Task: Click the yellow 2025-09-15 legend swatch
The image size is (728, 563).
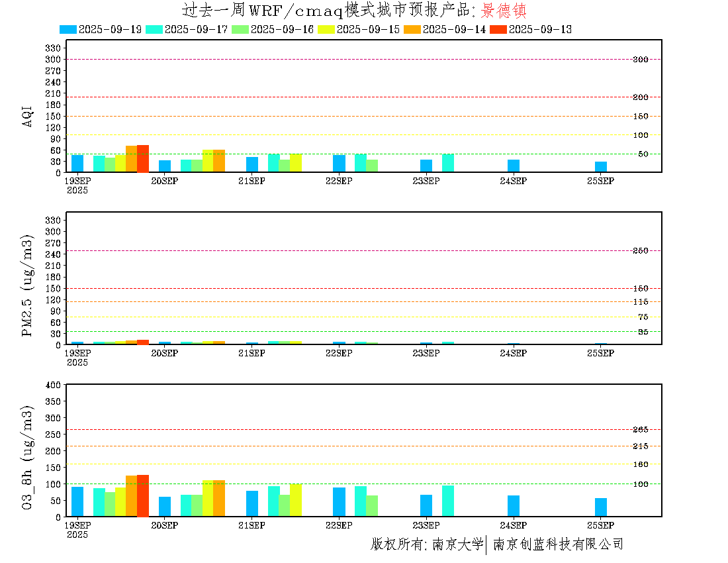Action: click(x=326, y=29)
